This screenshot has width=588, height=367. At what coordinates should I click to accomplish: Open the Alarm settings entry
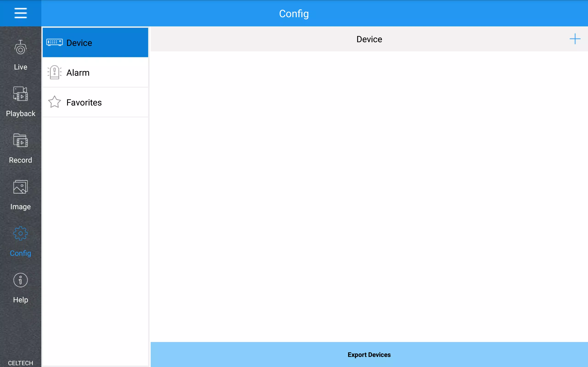pyautogui.click(x=95, y=72)
